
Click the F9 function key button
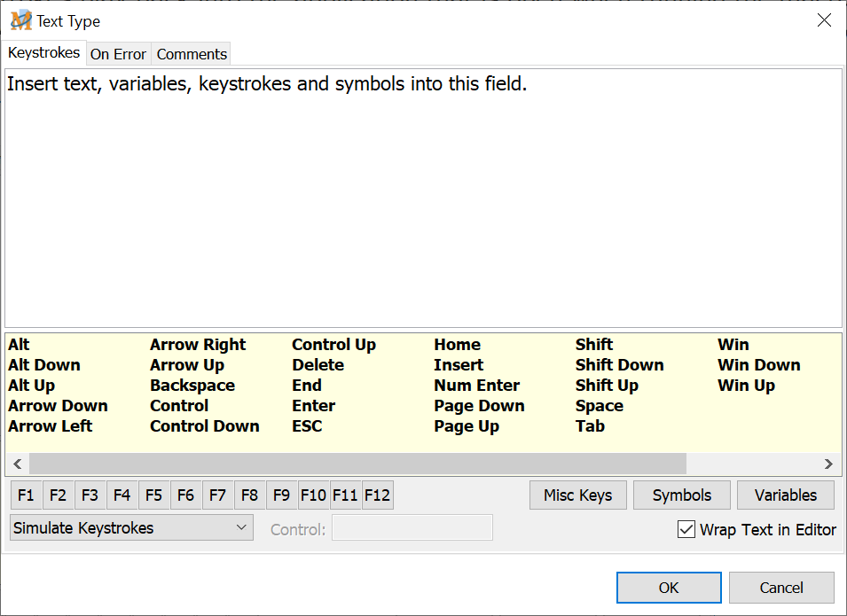click(281, 495)
